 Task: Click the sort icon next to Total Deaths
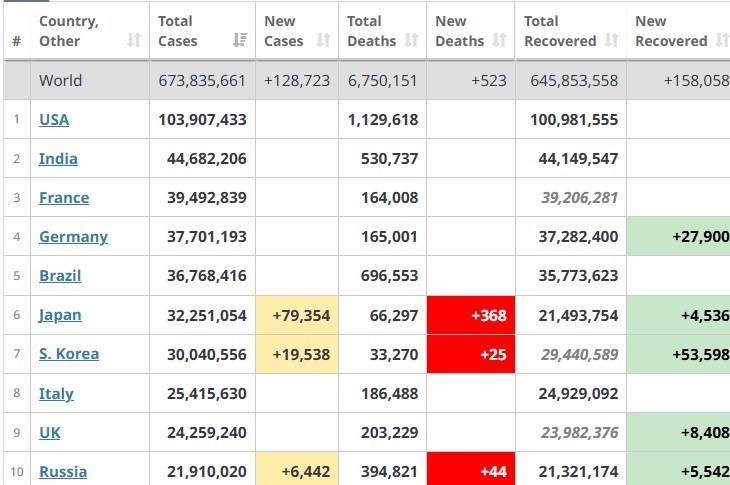point(412,41)
